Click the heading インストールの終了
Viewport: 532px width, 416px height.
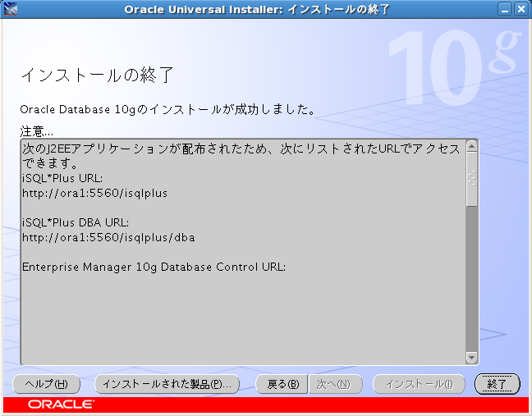tap(98, 75)
